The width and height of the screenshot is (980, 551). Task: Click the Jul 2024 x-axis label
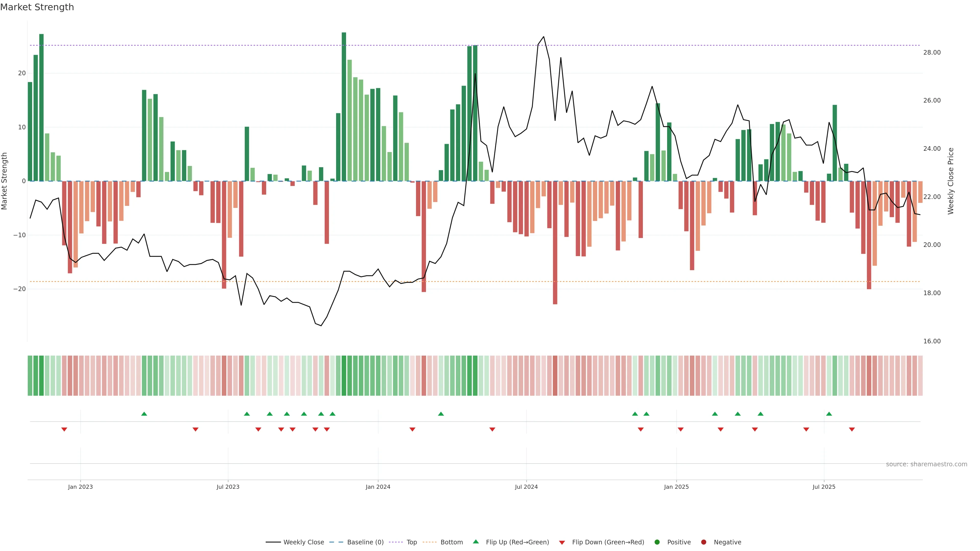[526, 487]
